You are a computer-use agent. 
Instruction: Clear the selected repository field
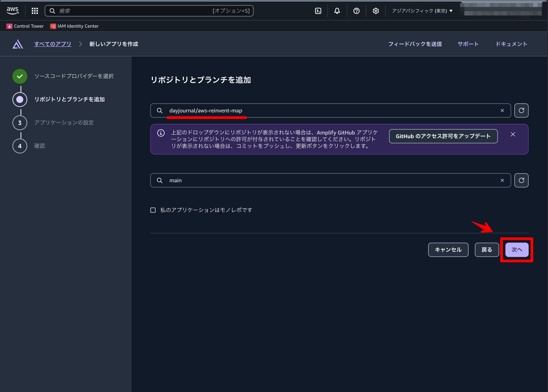(x=502, y=110)
